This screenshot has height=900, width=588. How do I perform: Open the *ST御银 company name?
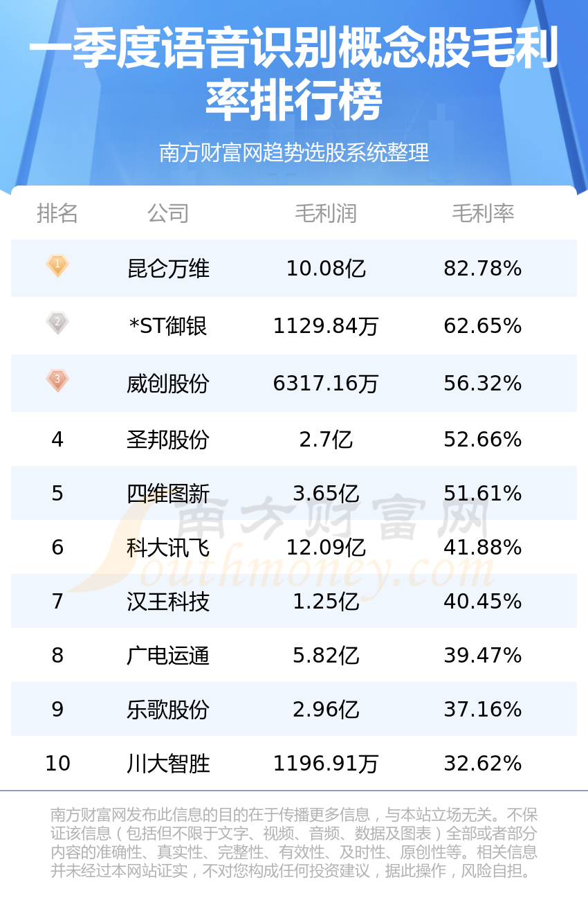pos(168,326)
